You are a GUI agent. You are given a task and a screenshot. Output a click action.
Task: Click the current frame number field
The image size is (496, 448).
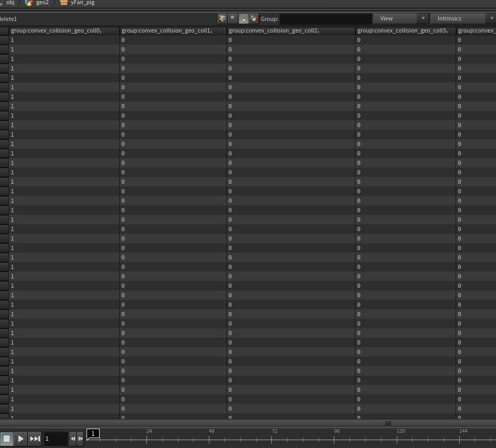click(x=55, y=439)
